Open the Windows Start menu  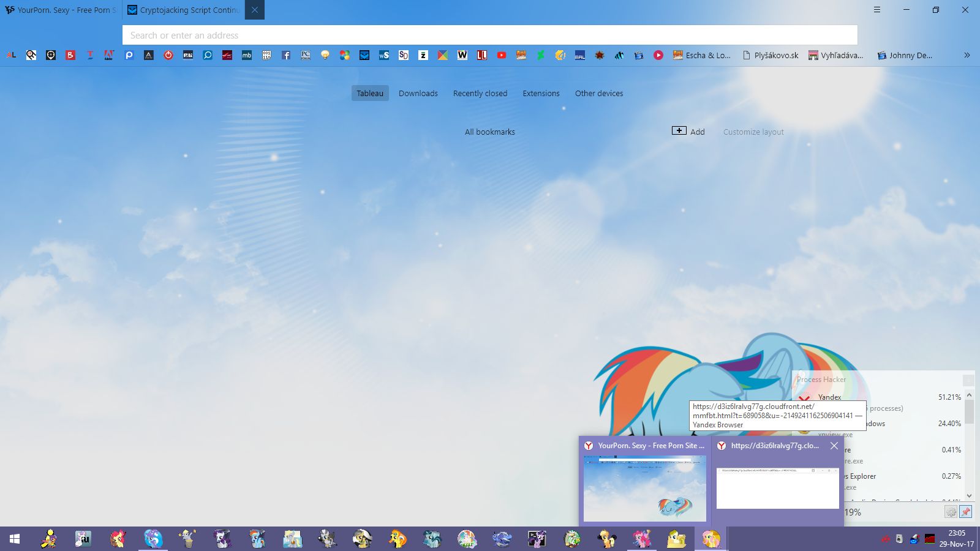pos(15,539)
